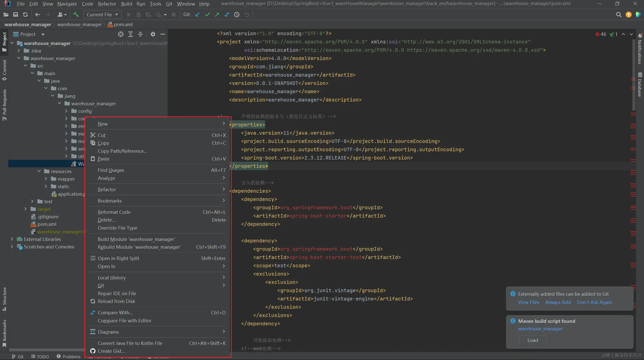The height and width of the screenshot is (360, 644).
Task: Click Search Everywhere magnifier icon
Action: pos(619,15)
